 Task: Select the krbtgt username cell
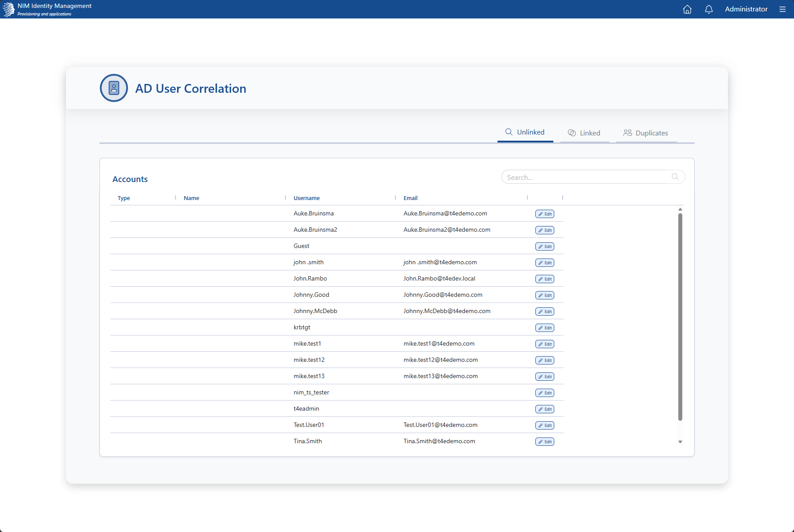click(302, 327)
